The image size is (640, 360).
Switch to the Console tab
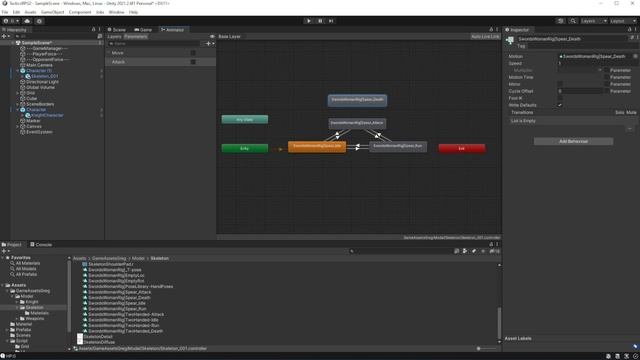pyautogui.click(x=41, y=244)
